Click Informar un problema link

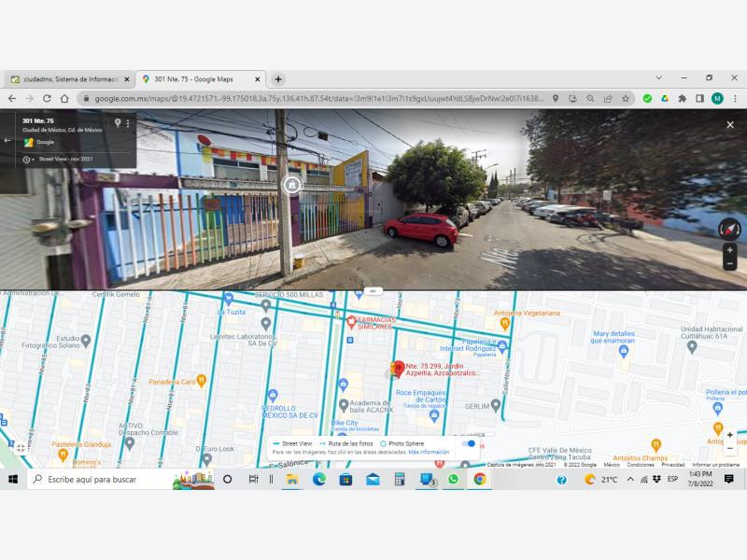tap(715, 464)
